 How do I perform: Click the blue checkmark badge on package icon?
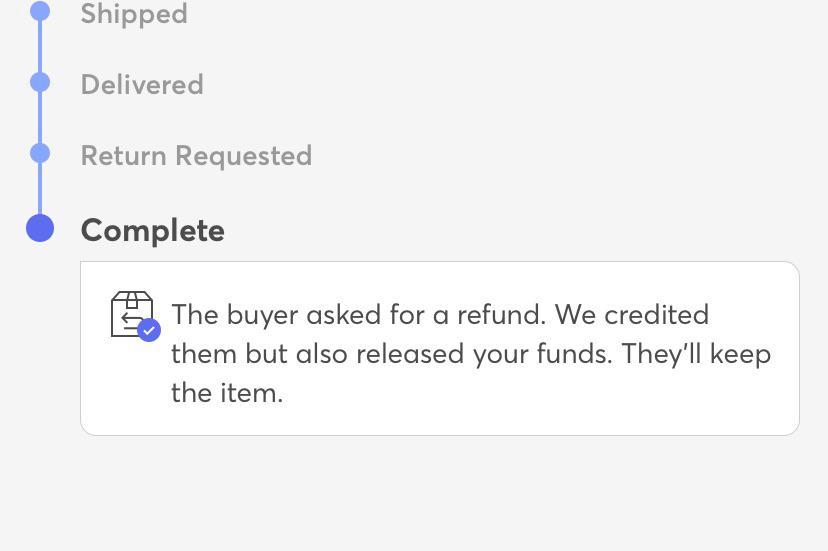pyautogui.click(x=149, y=330)
